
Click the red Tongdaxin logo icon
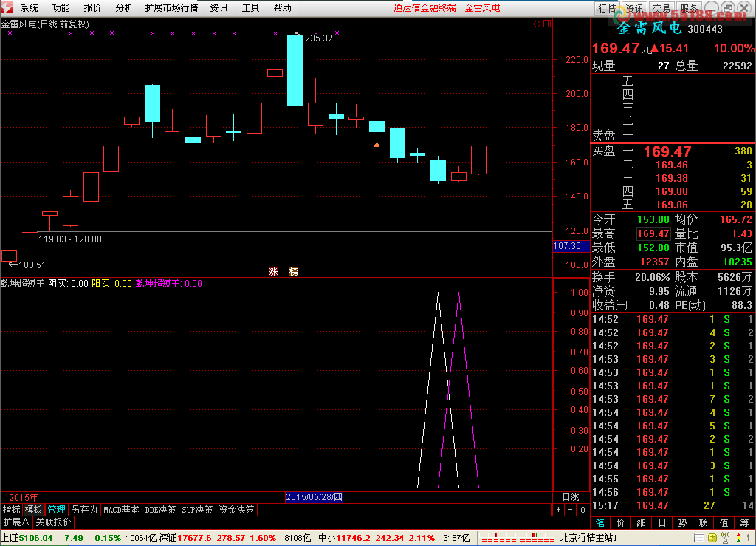pyautogui.click(x=7, y=7)
